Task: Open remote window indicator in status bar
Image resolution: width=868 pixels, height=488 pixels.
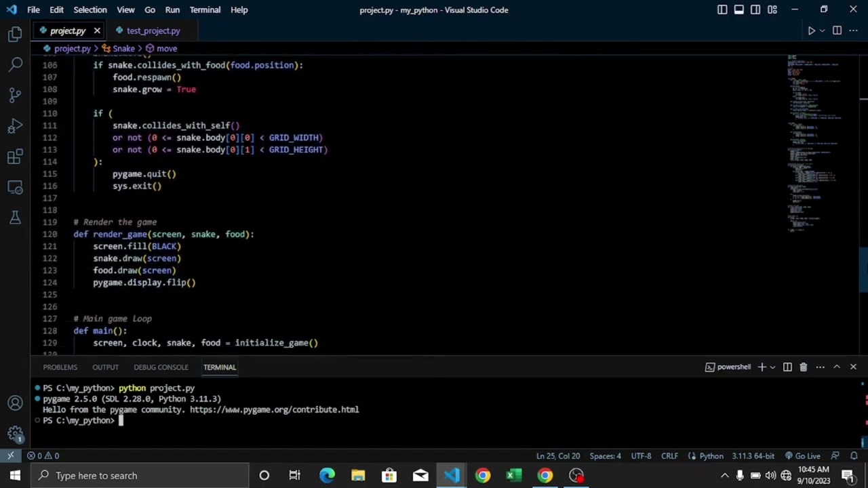Action: coord(11,456)
